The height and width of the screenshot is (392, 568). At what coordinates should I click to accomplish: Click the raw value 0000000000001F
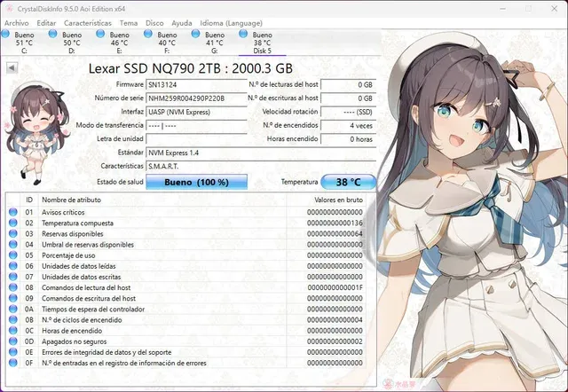click(335, 287)
